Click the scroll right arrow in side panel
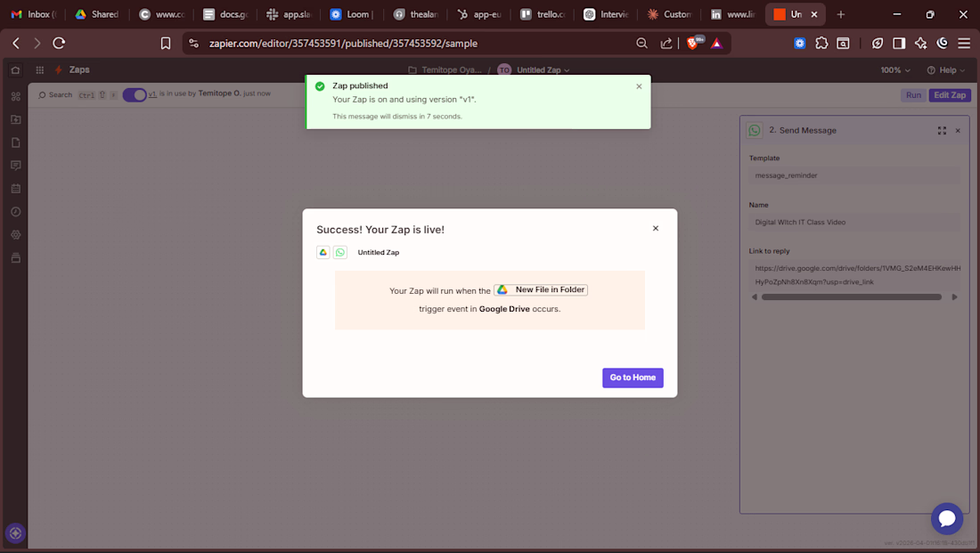Image resolution: width=980 pixels, height=553 pixels. point(954,297)
